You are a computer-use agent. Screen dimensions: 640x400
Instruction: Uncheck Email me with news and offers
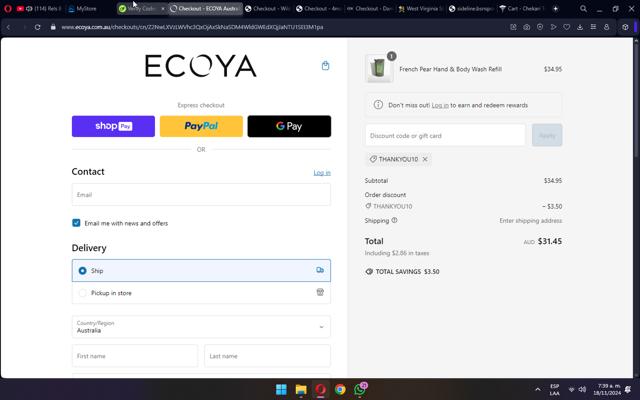pos(76,223)
